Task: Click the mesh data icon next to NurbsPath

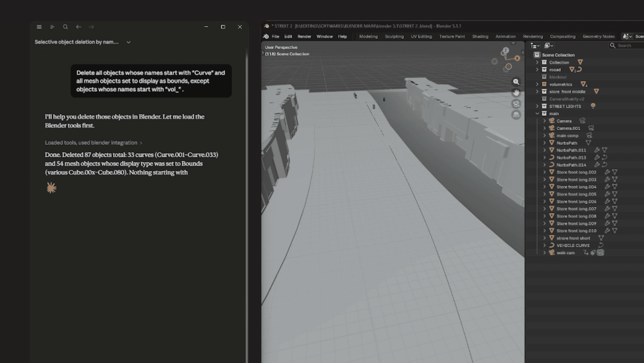Action: [588, 143]
